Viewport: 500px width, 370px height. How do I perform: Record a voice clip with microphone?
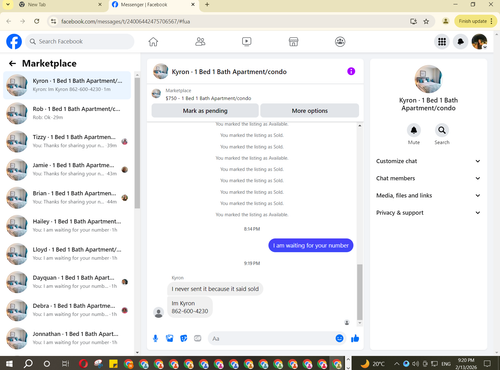155,339
